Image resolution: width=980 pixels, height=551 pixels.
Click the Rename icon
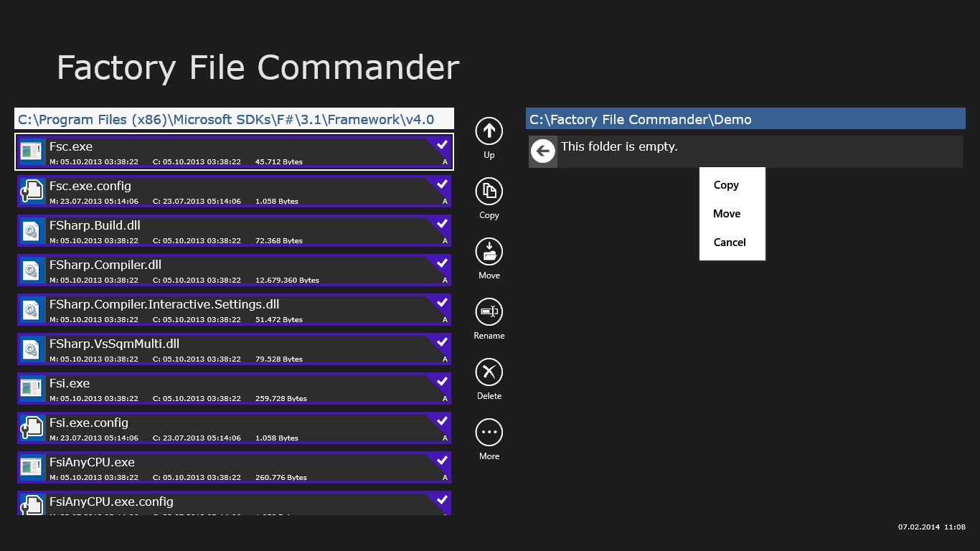[489, 311]
